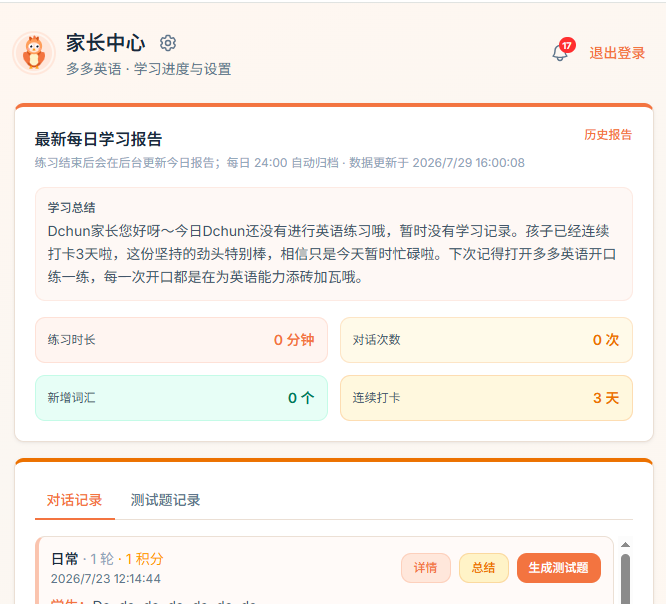This screenshot has width=666, height=604.
Task: Click the 学习总结 summary box
Action: click(x=334, y=244)
